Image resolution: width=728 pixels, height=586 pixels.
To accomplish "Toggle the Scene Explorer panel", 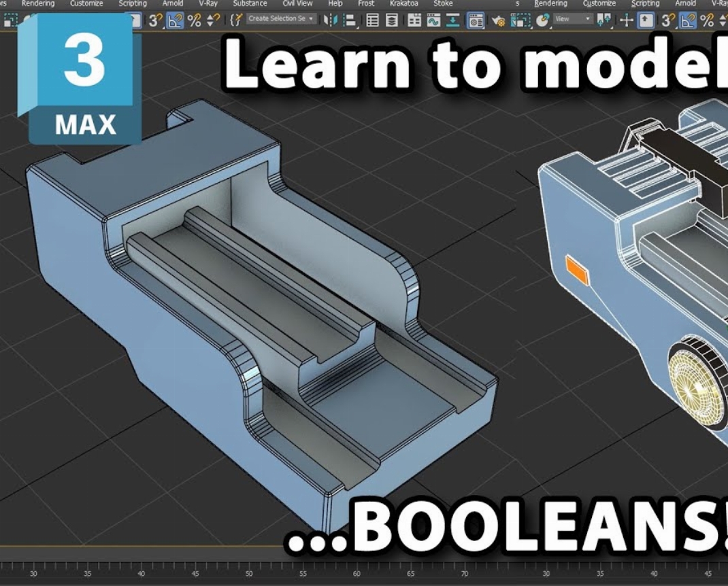I will pos(372,20).
